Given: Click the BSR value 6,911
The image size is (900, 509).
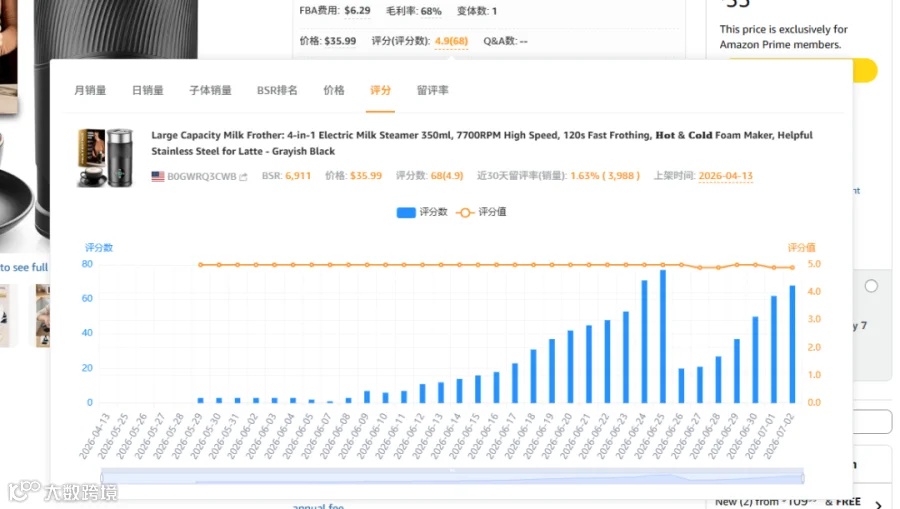Looking at the screenshot, I should pyautogui.click(x=298, y=176).
